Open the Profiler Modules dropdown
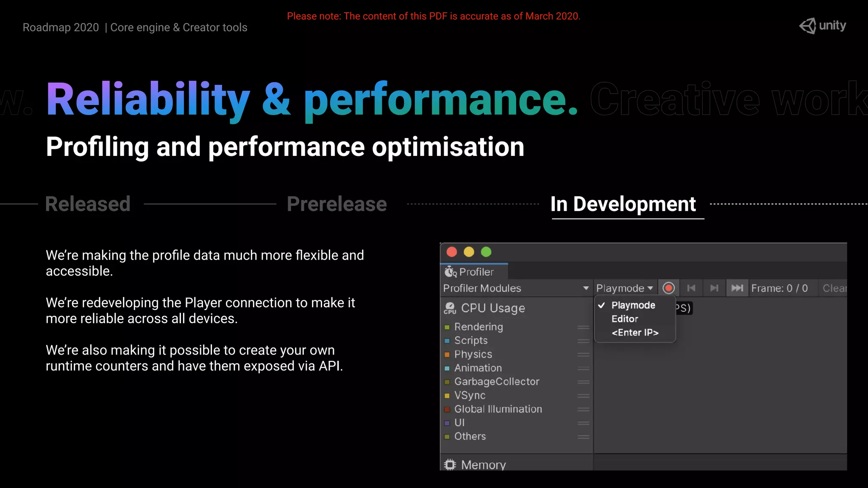868x488 pixels. [516, 288]
